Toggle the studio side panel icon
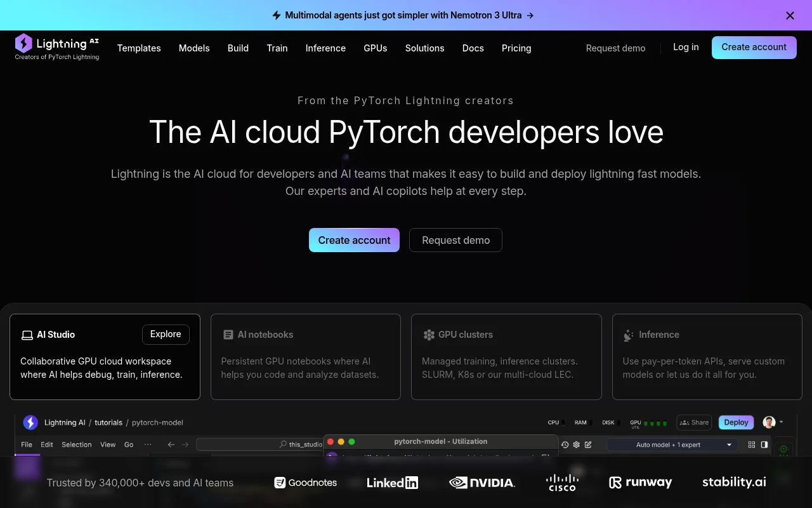Image resolution: width=812 pixels, height=508 pixels. (x=764, y=444)
